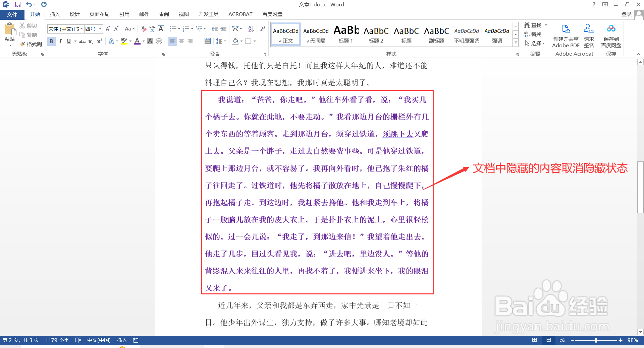Open the borders dropdown arrow
This screenshot has height=348, width=644.
tap(255, 41)
